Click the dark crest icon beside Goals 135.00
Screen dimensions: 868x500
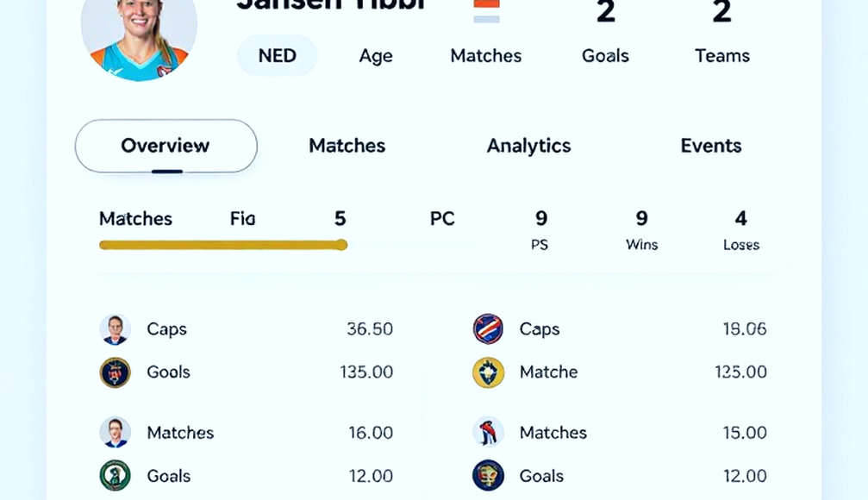tap(116, 372)
